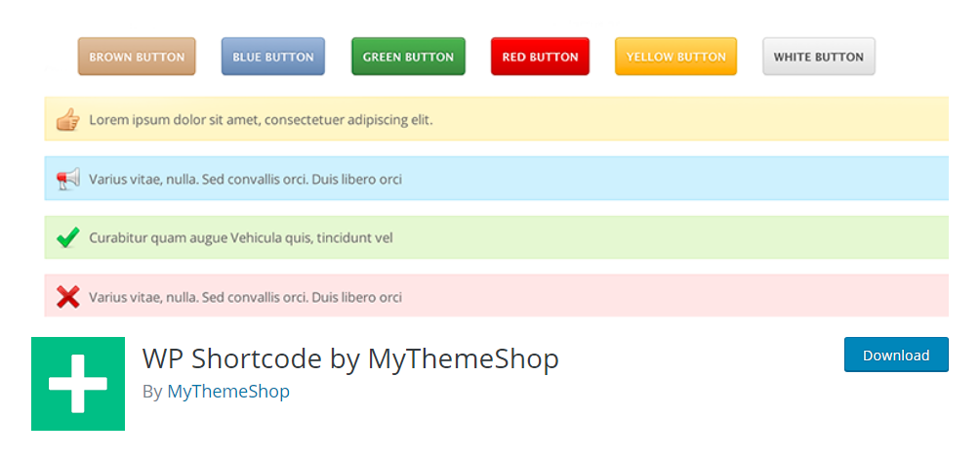
Task: Click the Brown Button
Action: (x=137, y=57)
